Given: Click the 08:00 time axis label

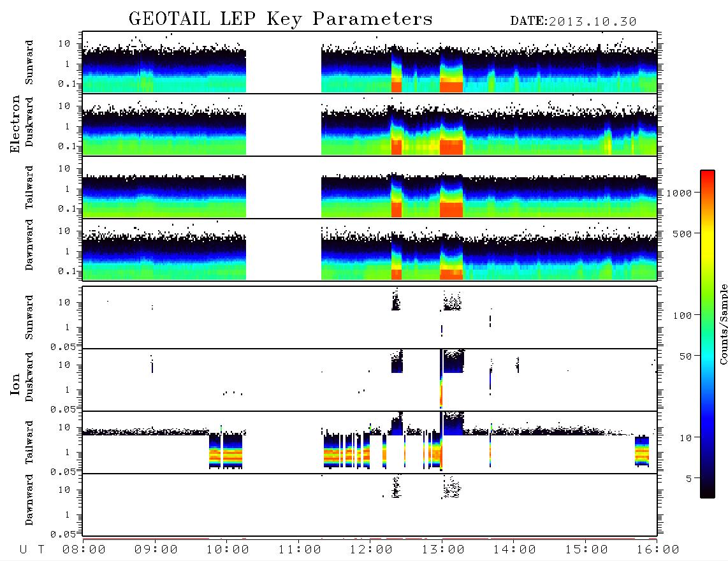Looking at the screenshot, I should [84, 550].
